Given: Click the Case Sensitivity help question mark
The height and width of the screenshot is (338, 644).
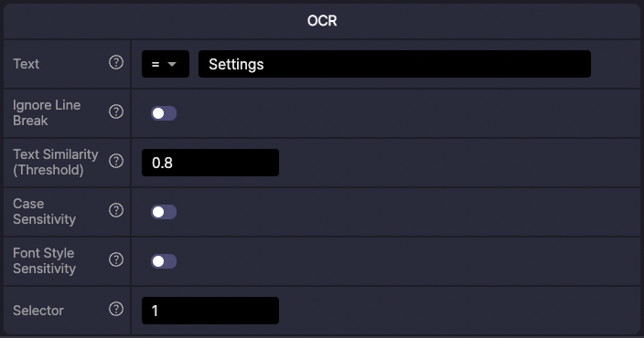Looking at the screenshot, I should 116,210.
